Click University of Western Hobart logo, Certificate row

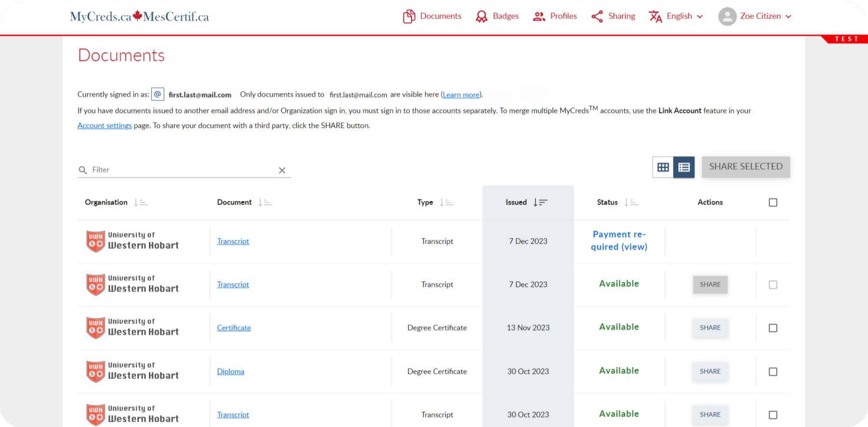pos(133,327)
